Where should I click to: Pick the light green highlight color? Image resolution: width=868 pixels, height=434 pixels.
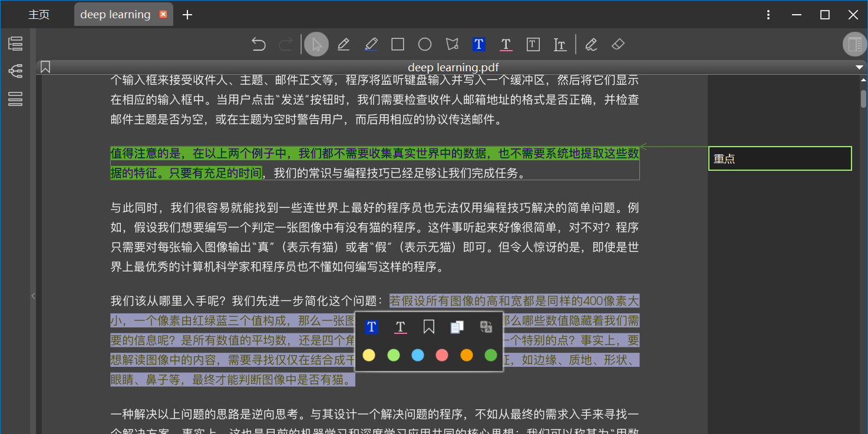tap(394, 355)
